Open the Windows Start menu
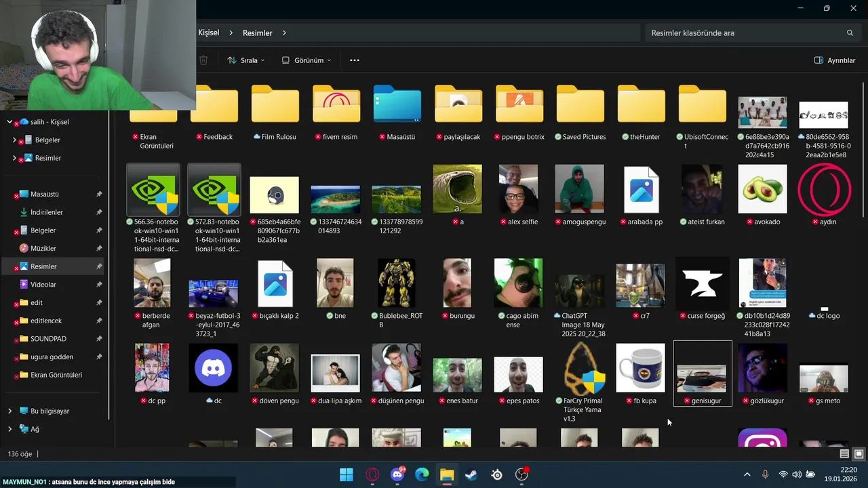The height and width of the screenshot is (488, 868). pos(347,474)
